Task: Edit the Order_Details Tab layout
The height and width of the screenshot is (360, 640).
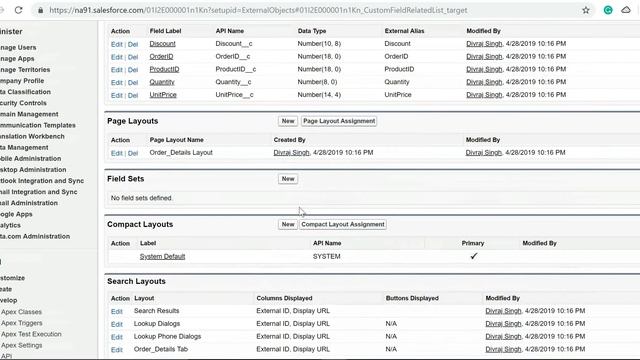Action: [116, 350]
